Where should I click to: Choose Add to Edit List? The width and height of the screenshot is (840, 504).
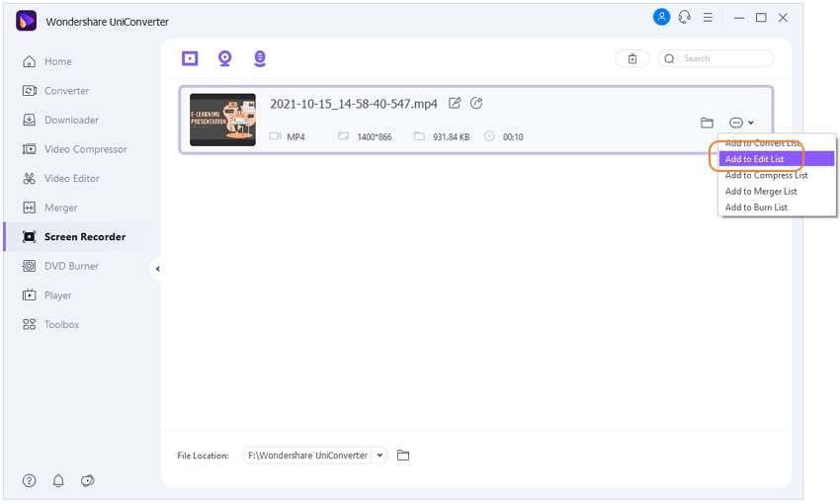(777, 159)
